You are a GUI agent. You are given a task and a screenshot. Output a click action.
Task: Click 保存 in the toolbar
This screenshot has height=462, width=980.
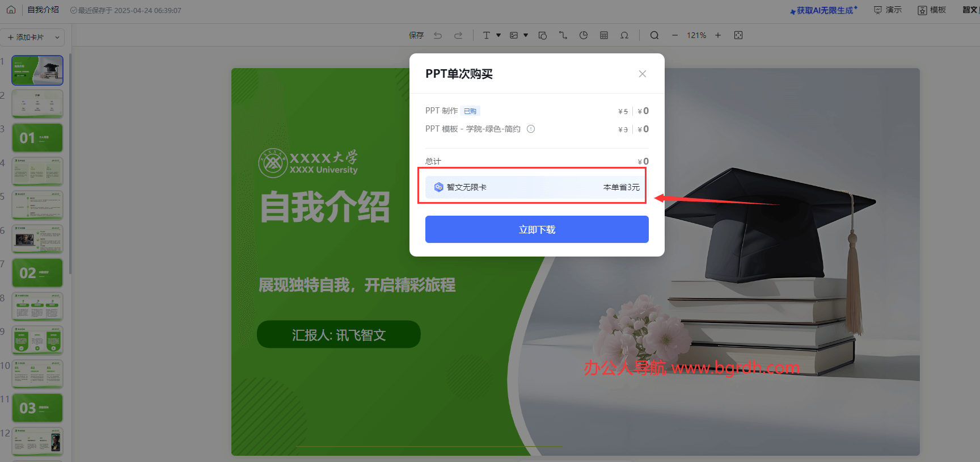[x=416, y=35]
